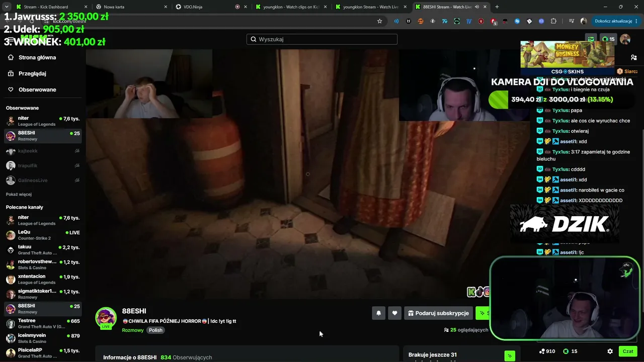Screen dimensions: 644x362
Task: Open the user profile avatar in Kick header
Action: [625, 39]
